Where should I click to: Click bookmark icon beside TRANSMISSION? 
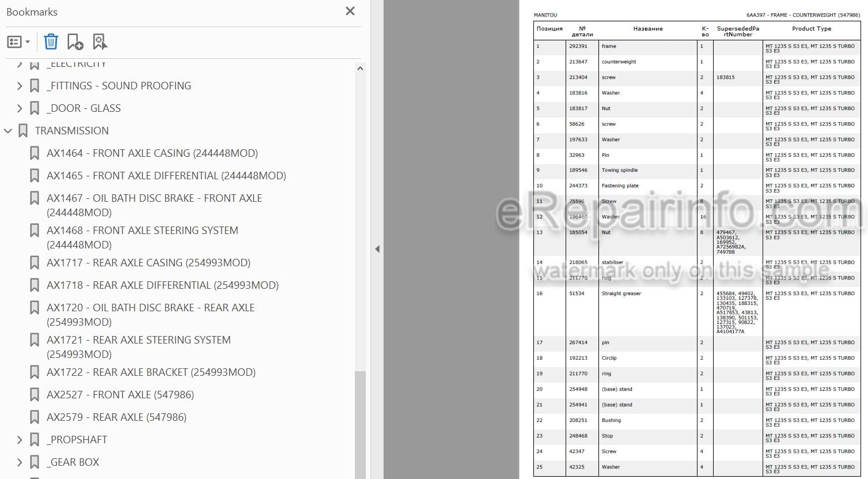(x=23, y=131)
